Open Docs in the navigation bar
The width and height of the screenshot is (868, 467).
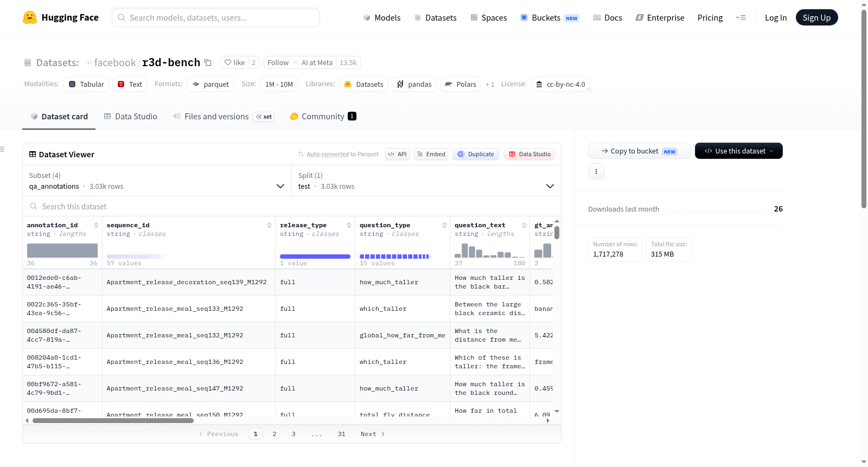click(x=607, y=17)
